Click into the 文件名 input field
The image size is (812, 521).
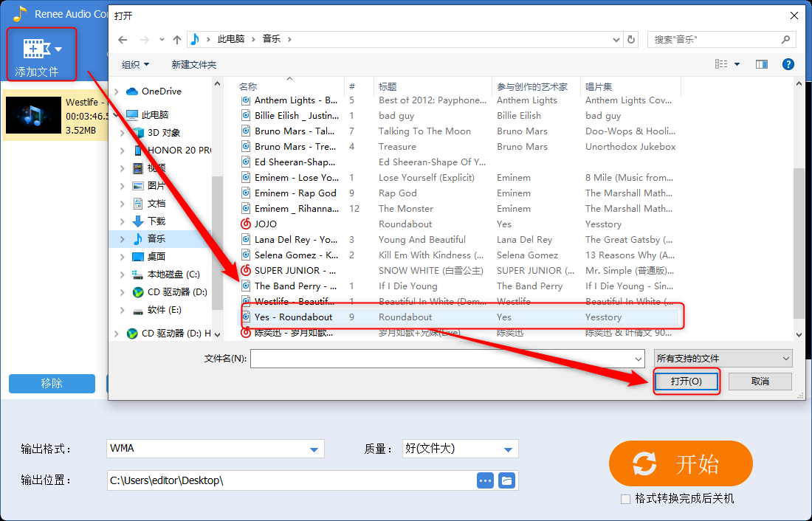(x=442, y=359)
